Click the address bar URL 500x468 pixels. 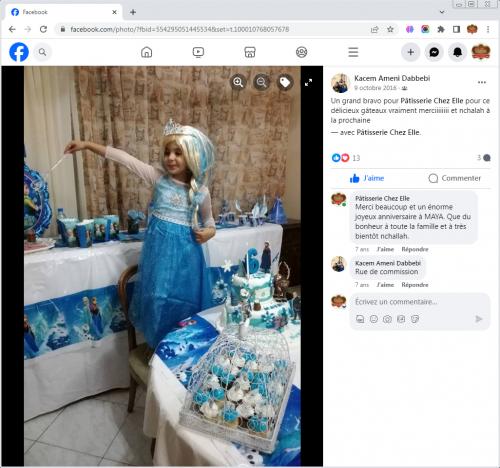[x=179, y=29]
